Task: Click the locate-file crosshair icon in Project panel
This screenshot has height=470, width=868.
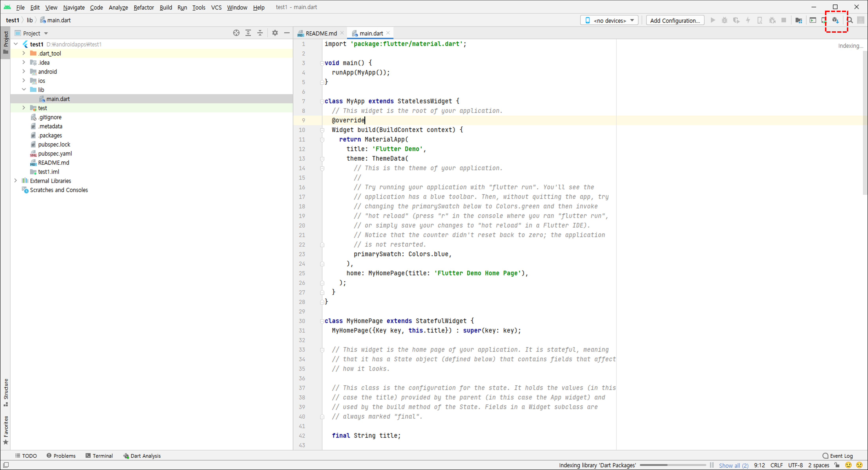Action: (236, 33)
